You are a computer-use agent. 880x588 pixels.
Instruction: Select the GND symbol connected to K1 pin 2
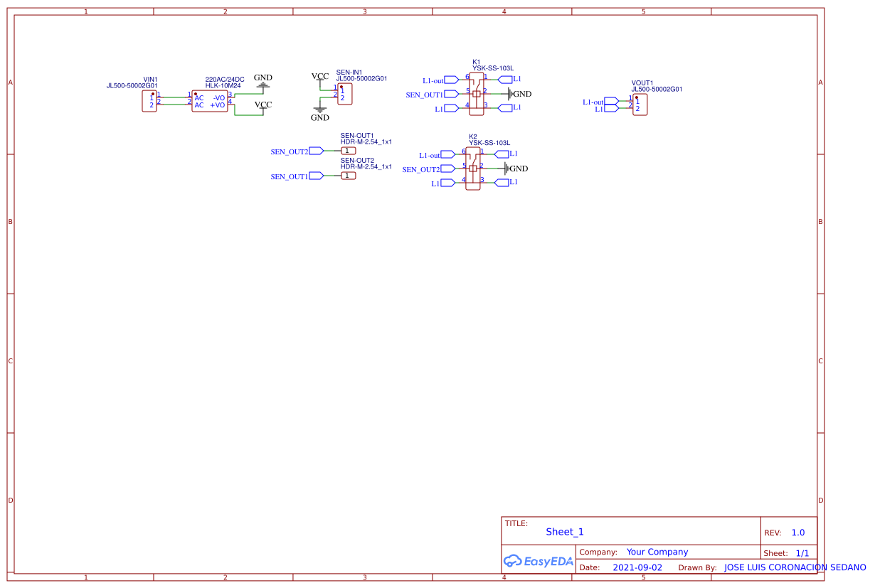coord(510,93)
